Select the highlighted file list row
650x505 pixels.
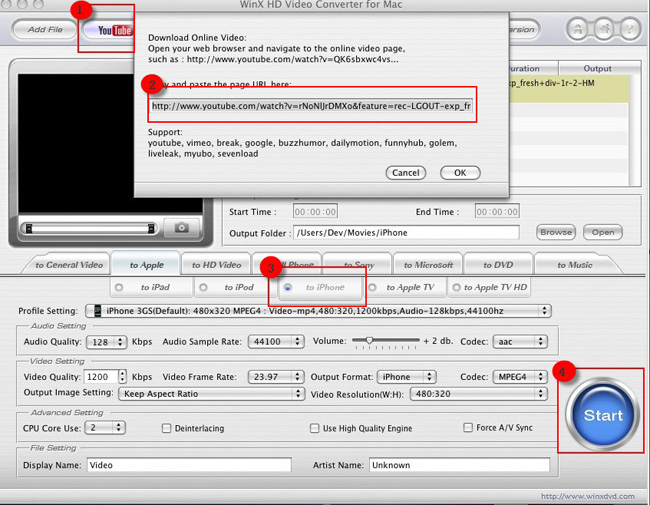pos(569,89)
